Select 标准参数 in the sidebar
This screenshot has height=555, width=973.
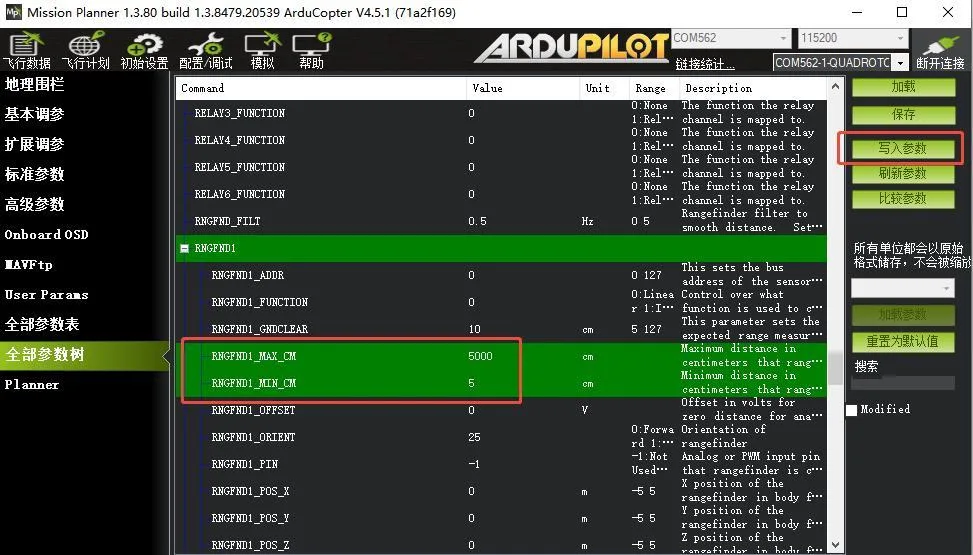click(35, 174)
